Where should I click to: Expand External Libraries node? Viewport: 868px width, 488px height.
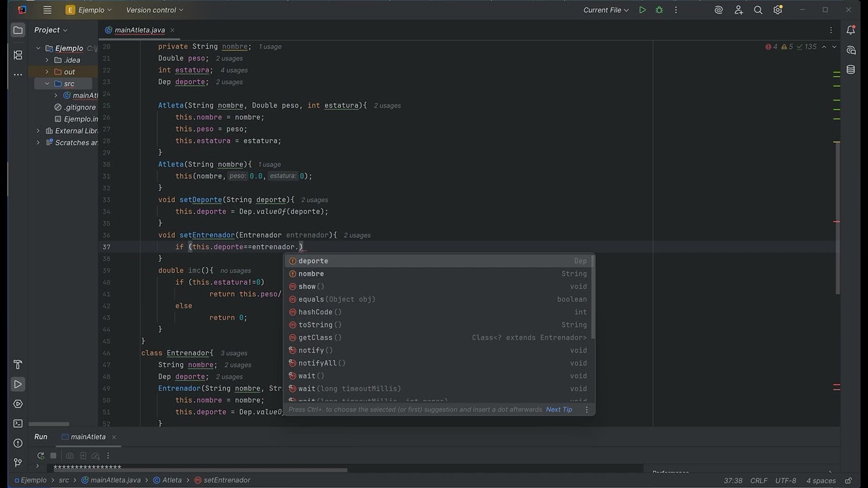(39, 131)
